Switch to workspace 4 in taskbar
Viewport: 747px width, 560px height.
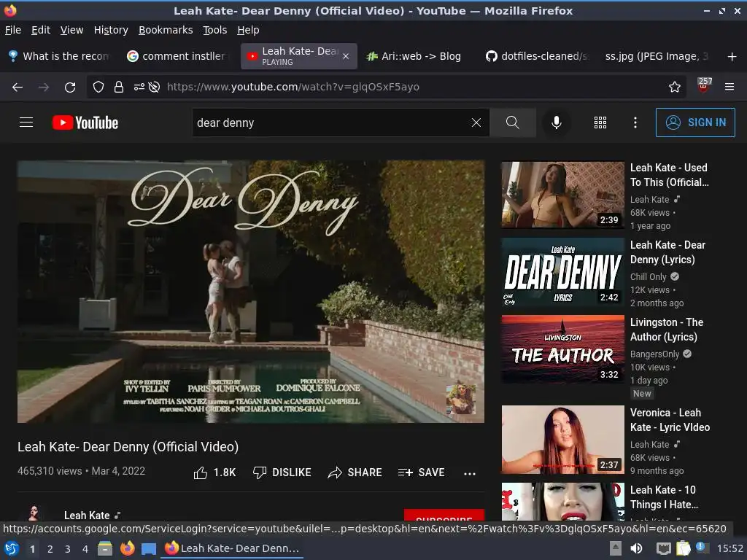[85, 549]
